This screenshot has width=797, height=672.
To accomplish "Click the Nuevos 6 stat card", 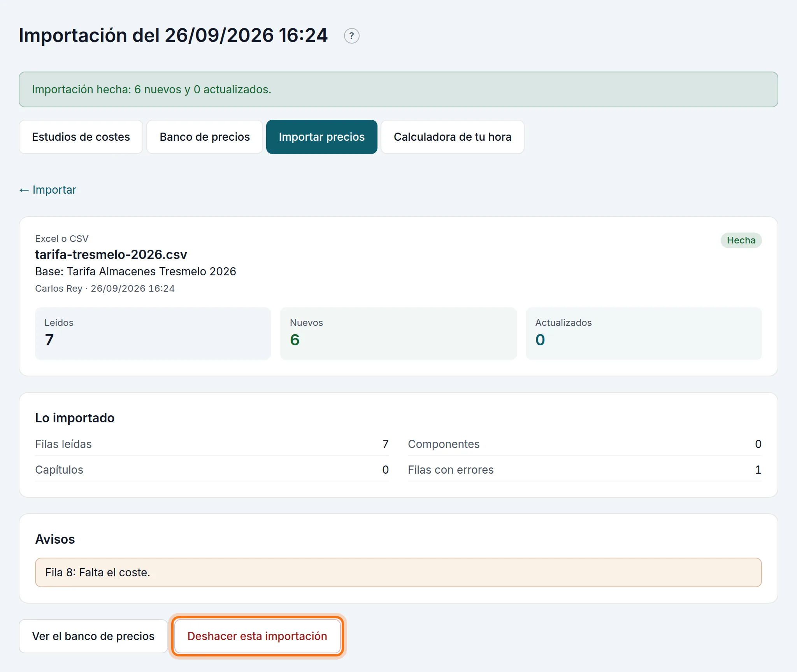I will (x=398, y=334).
